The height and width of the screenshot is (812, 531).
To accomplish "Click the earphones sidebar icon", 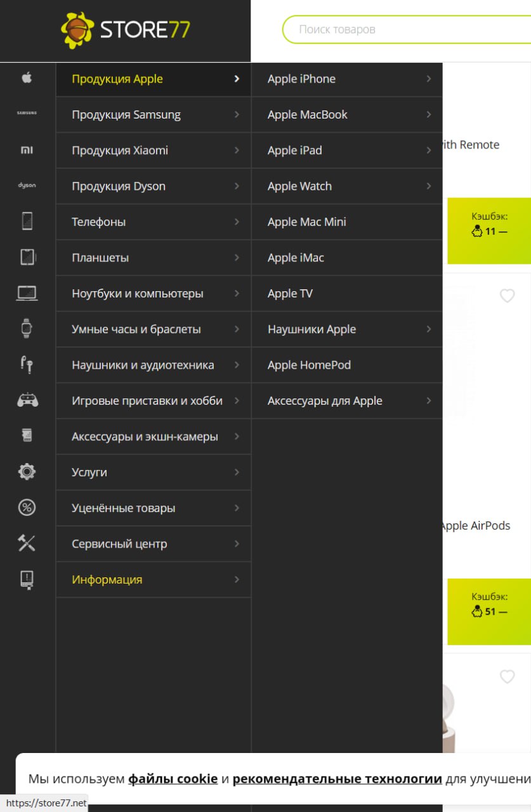I will [x=27, y=364].
